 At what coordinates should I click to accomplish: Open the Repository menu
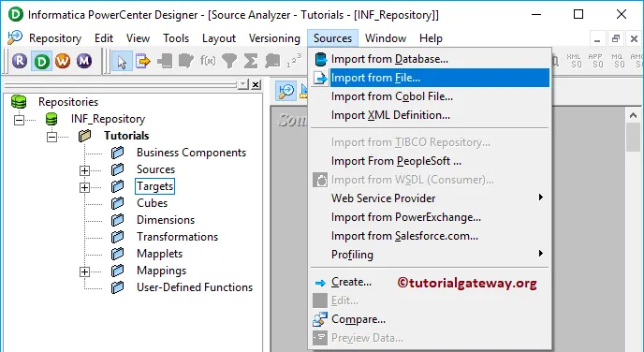tap(55, 38)
